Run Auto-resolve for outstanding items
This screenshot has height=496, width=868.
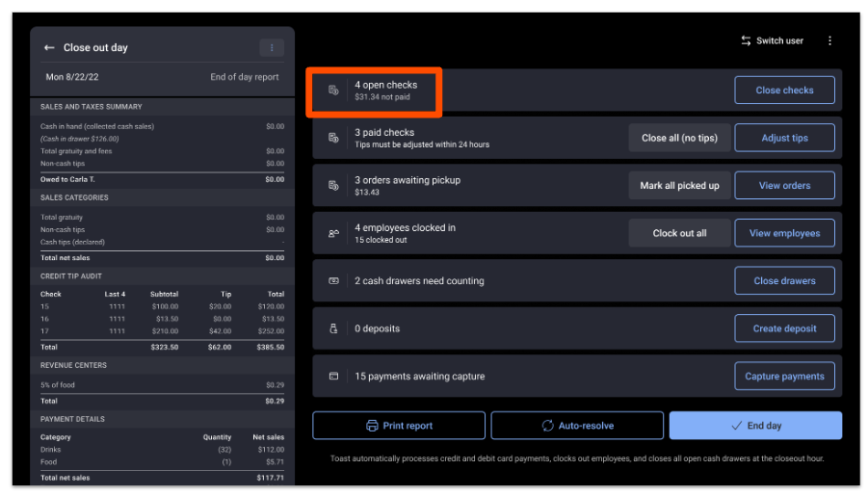577,426
